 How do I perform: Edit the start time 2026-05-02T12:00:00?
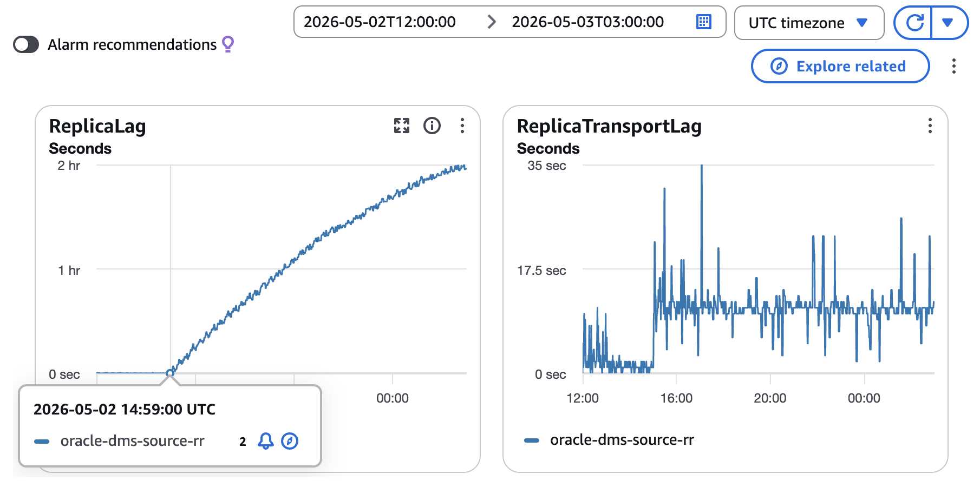tap(380, 22)
